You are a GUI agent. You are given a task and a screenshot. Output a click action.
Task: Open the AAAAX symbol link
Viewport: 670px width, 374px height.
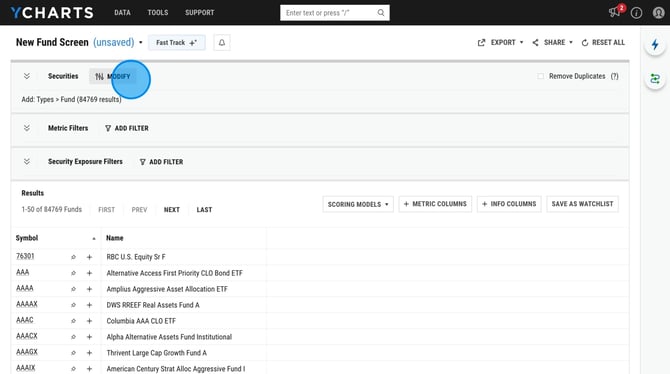click(27, 304)
